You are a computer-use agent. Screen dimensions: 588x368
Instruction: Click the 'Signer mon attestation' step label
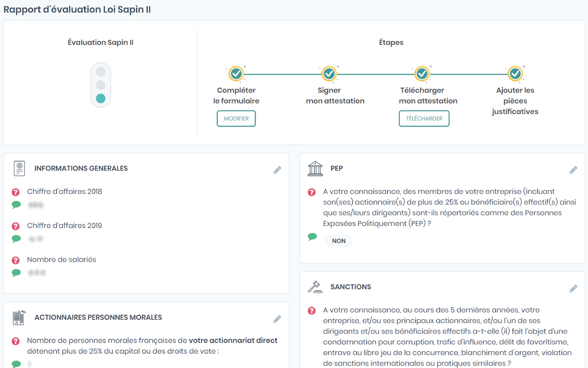click(335, 96)
